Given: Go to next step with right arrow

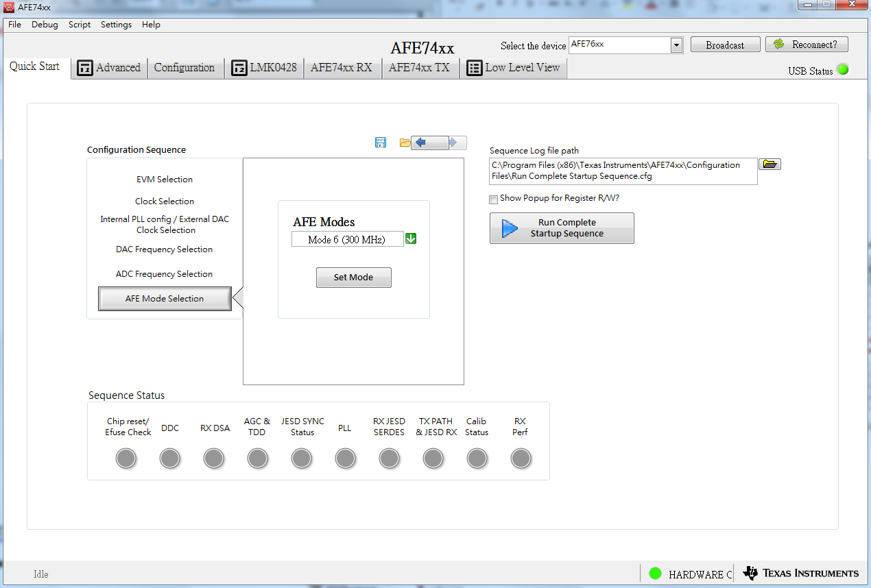Looking at the screenshot, I should [x=458, y=143].
